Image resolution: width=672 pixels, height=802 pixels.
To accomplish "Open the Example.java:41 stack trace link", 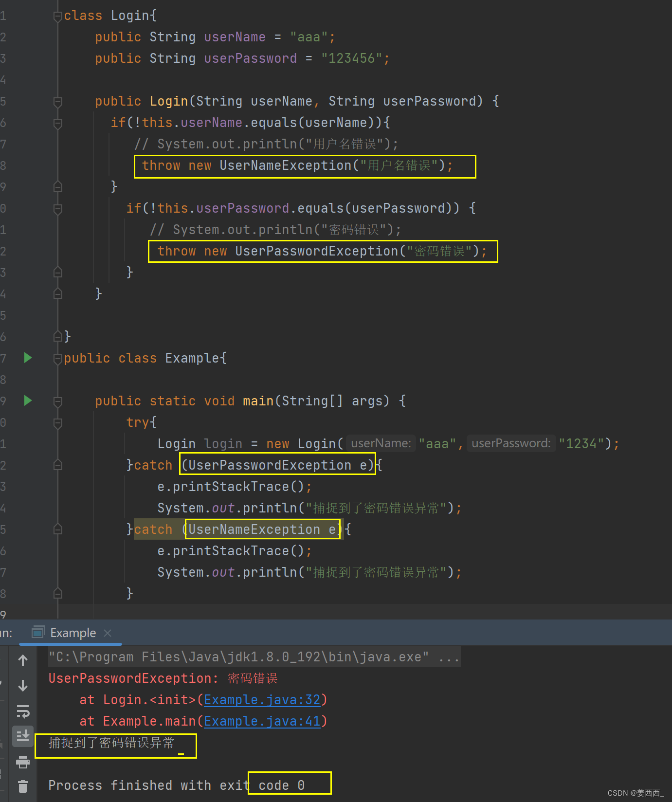I will pos(262,721).
